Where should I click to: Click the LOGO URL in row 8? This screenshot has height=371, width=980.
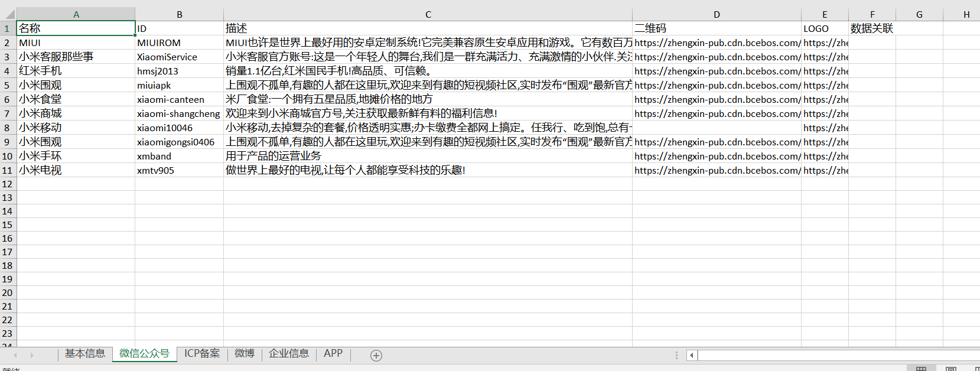coord(825,128)
